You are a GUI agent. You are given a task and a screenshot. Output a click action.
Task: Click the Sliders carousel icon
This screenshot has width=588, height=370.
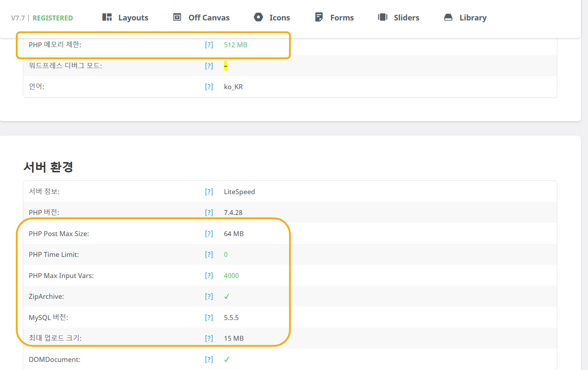[382, 17]
